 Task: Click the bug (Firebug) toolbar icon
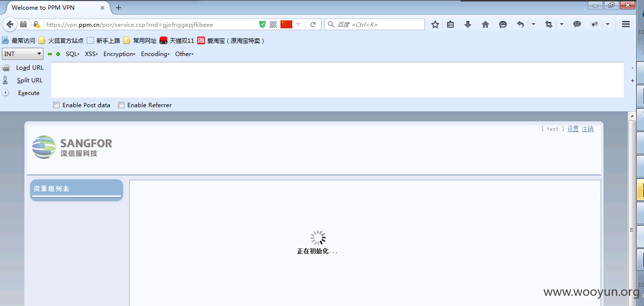pos(595,24)
